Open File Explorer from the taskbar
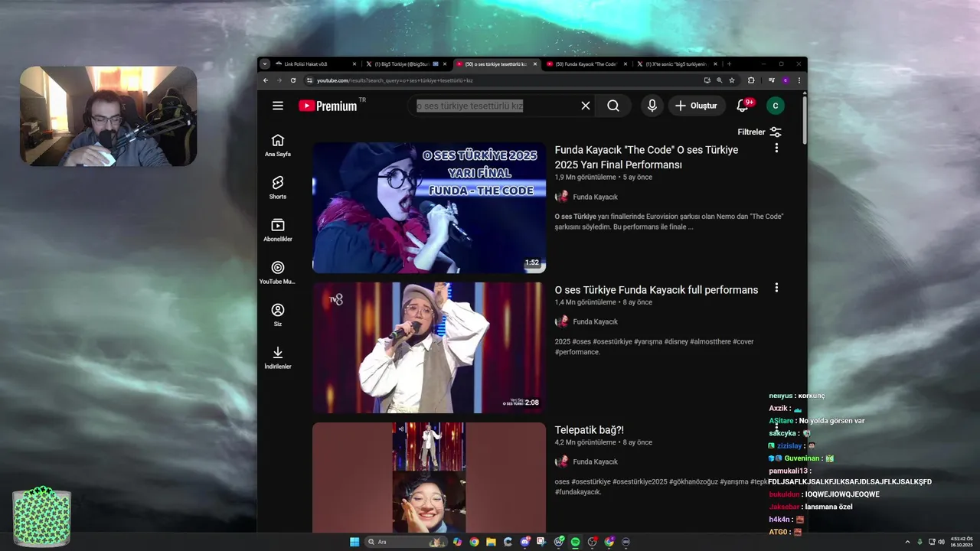 tap(491, 542)
